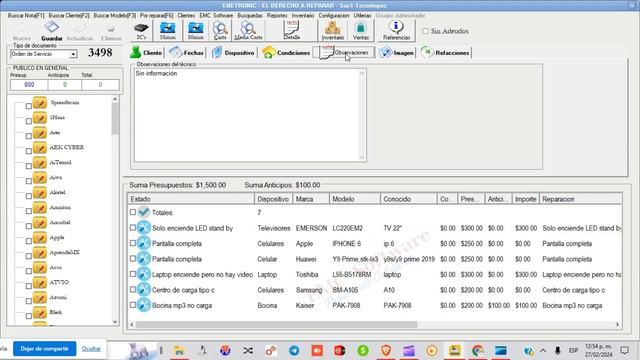Check the Huawei Y9 Prime row checkbox

click(x=133, y=259)
